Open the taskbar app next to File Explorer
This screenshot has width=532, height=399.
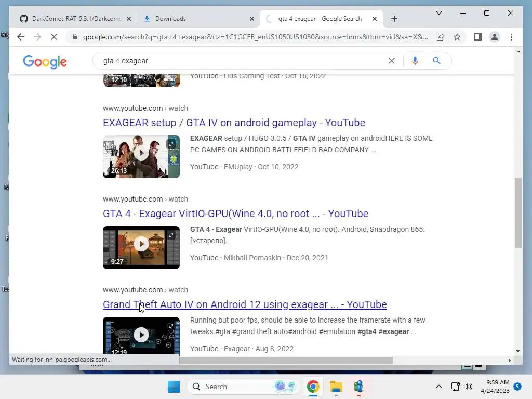pyautogui.click(x=358, y=387)
